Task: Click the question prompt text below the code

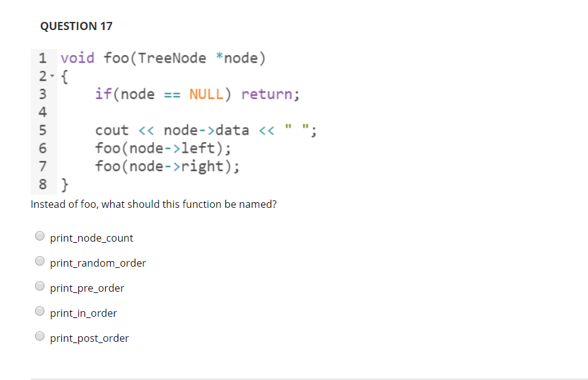Action: pyautogui.click(x=153, y=204)
